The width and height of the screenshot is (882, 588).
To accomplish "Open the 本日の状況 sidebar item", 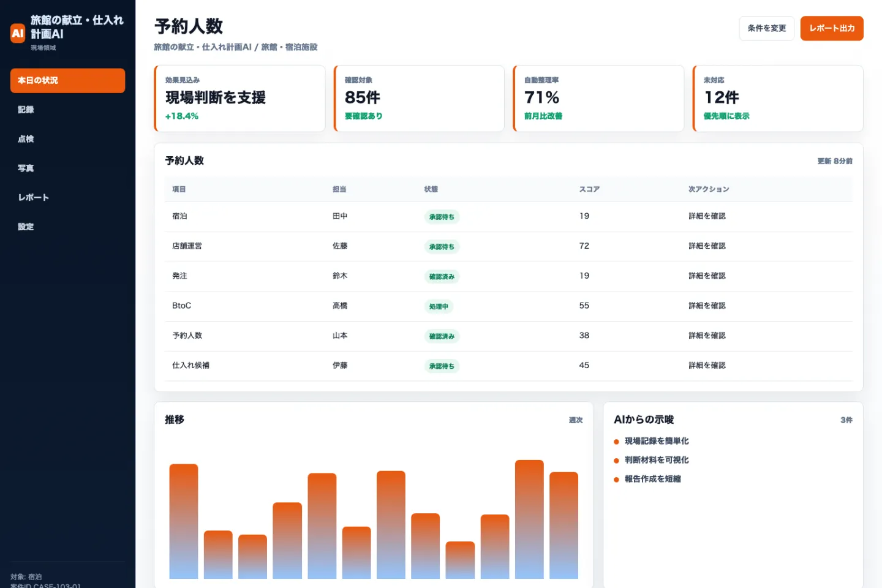I will point(67,80).
